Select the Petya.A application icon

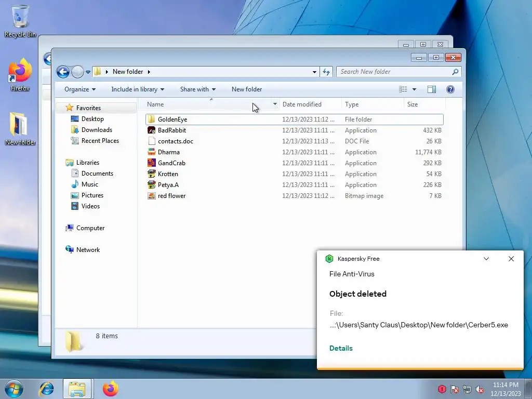click(151, 184)
